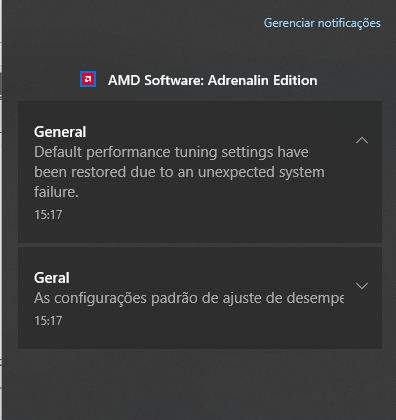Open the notification titled General
The width and height of the screenshot is (396, 420).
click(200, 172)
